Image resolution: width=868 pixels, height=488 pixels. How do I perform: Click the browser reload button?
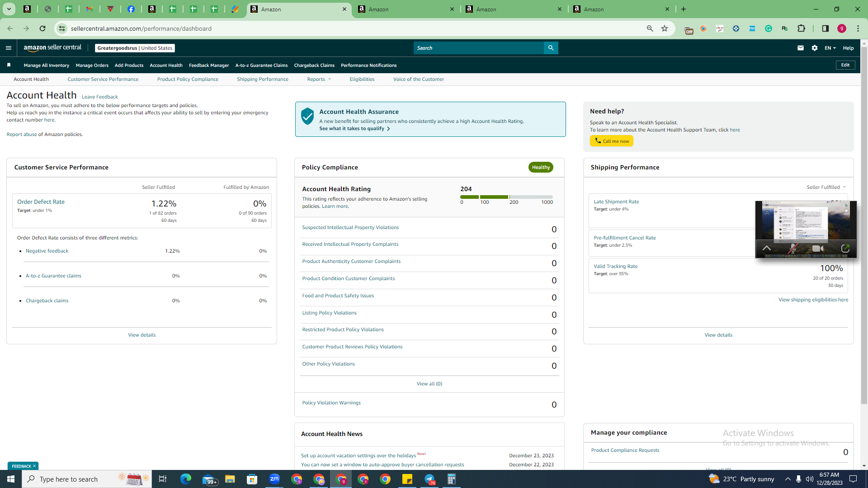point(42,28)
